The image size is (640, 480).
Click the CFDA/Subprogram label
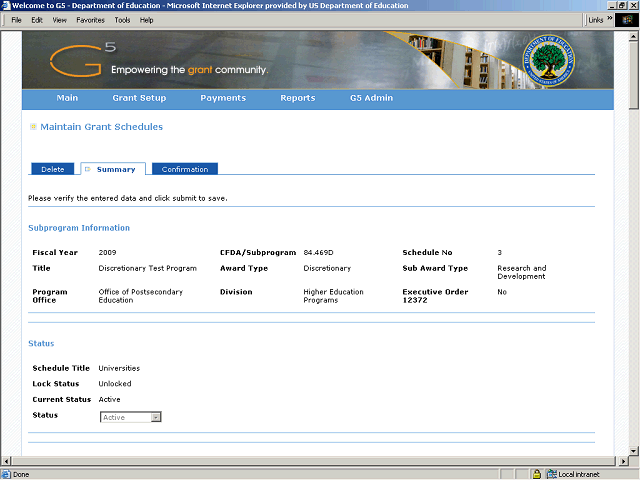click(x=258, y=252)
